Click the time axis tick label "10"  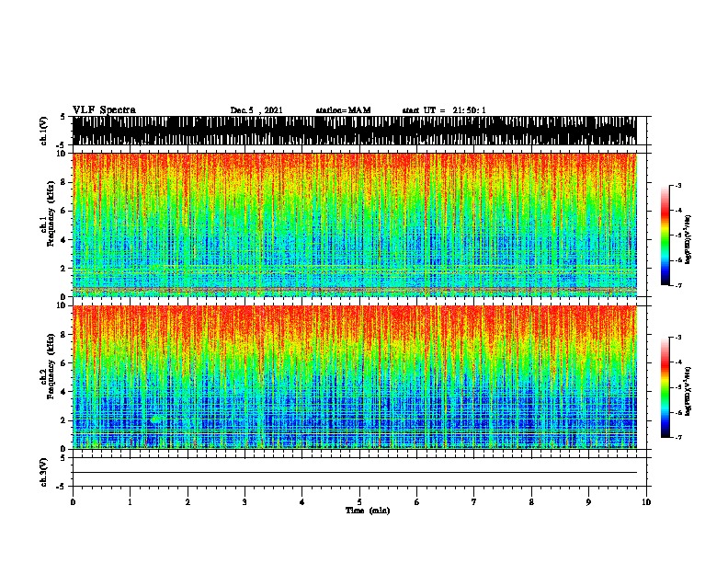point(646,502)
